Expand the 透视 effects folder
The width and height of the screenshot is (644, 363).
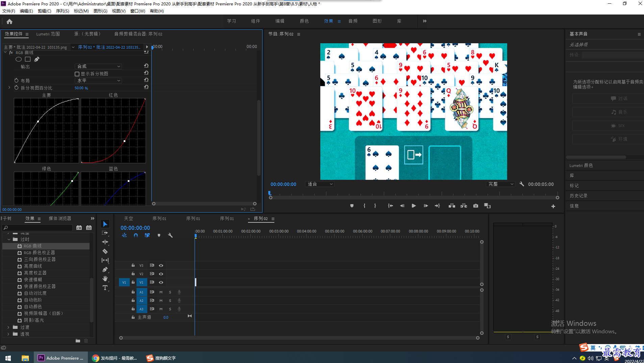pos(9,334)
